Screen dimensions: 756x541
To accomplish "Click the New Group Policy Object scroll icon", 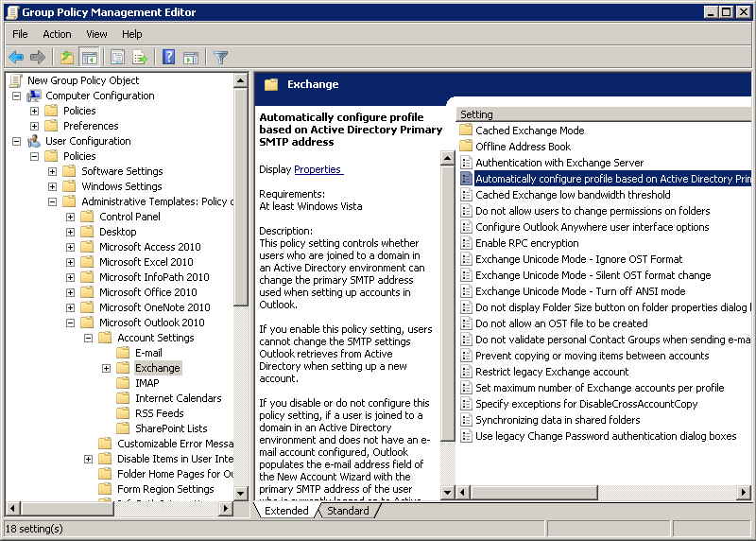I will pos(16,80).
